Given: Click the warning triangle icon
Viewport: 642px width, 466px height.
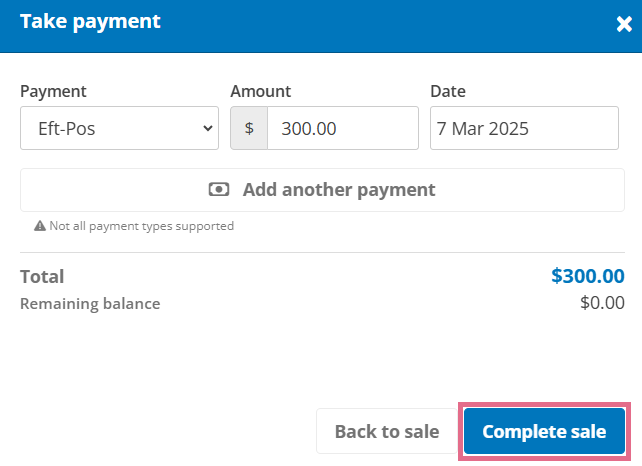Looking at the screenshot, I should [x=40, y=226].
